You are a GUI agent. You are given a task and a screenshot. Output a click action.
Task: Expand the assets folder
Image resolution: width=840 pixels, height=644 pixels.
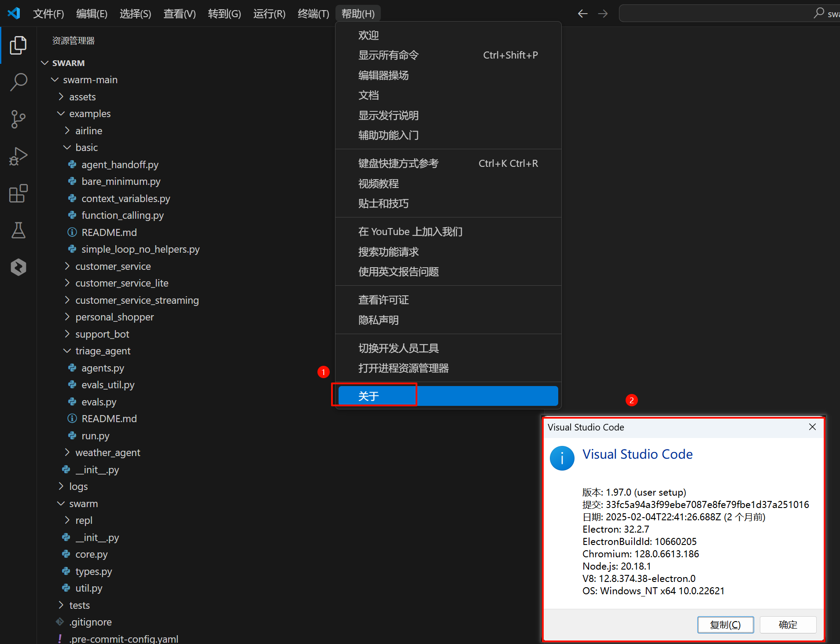(x=82, y=97)
